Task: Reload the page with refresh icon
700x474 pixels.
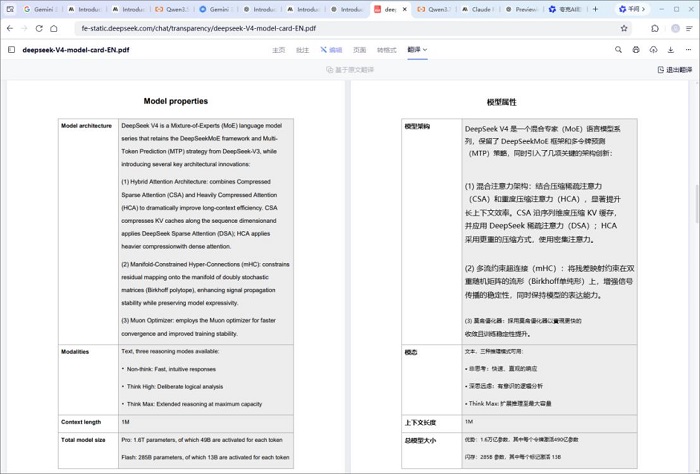Action: pos(39,28)
